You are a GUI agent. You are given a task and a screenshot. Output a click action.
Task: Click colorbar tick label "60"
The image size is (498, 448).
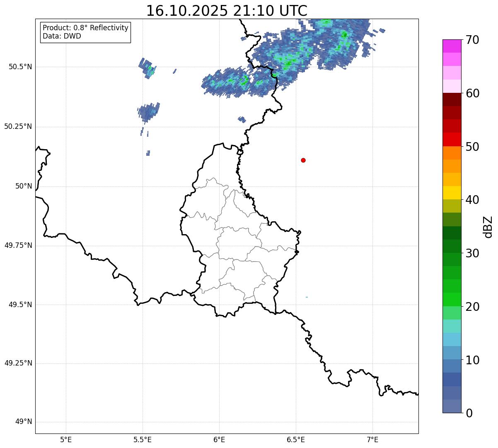pos(472,93)
